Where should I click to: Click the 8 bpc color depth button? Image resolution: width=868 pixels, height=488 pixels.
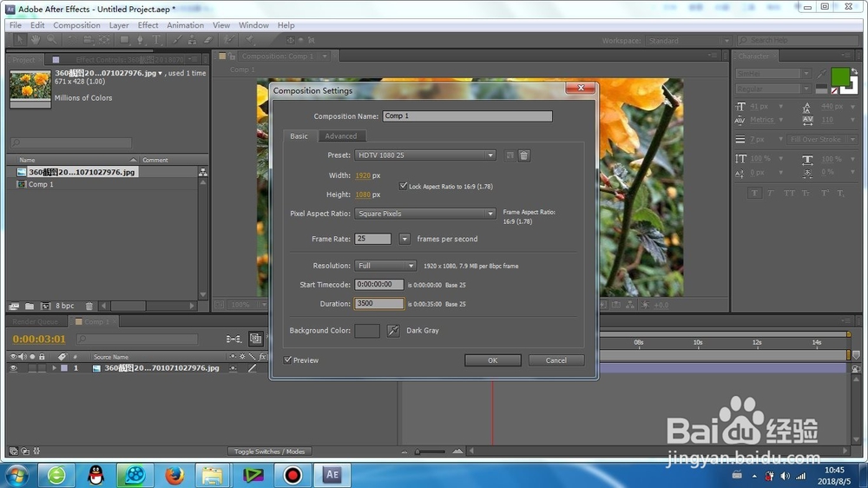point(64,306)
